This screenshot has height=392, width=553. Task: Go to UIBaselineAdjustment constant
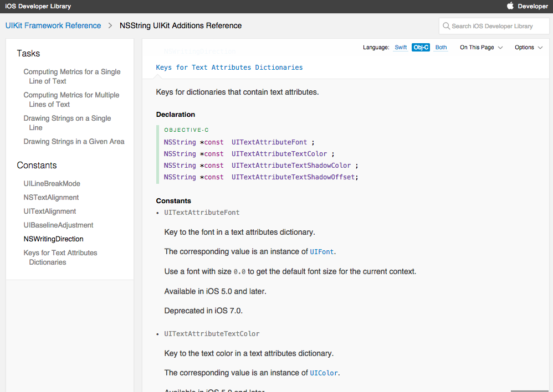[x=58, y=225]
